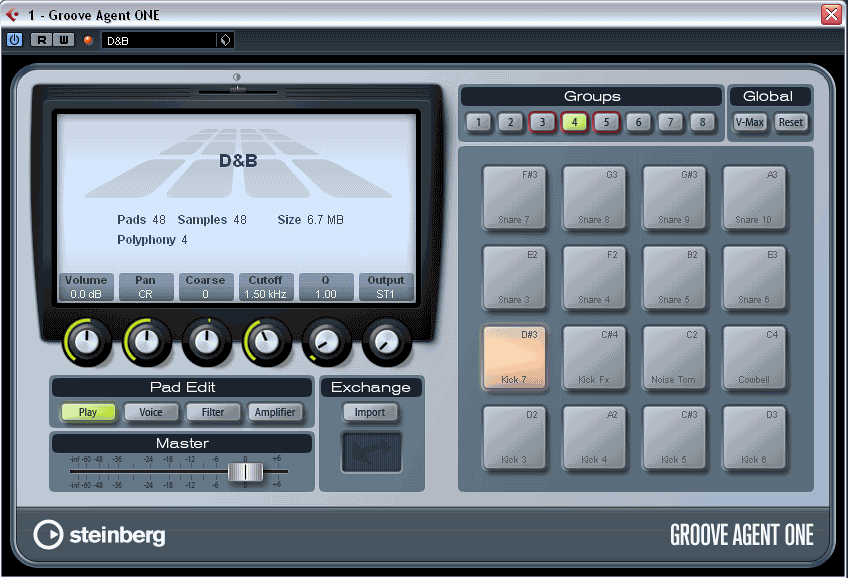Click the Pan knob under the display
Screen dimensions: 848x578
pos(147,342)
